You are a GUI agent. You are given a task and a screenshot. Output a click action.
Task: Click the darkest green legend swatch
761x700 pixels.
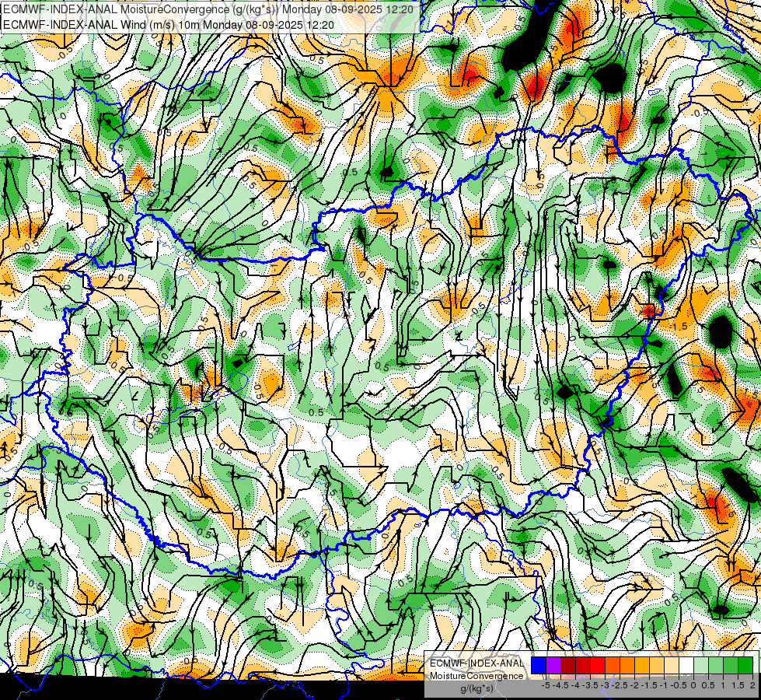point(745,666)
